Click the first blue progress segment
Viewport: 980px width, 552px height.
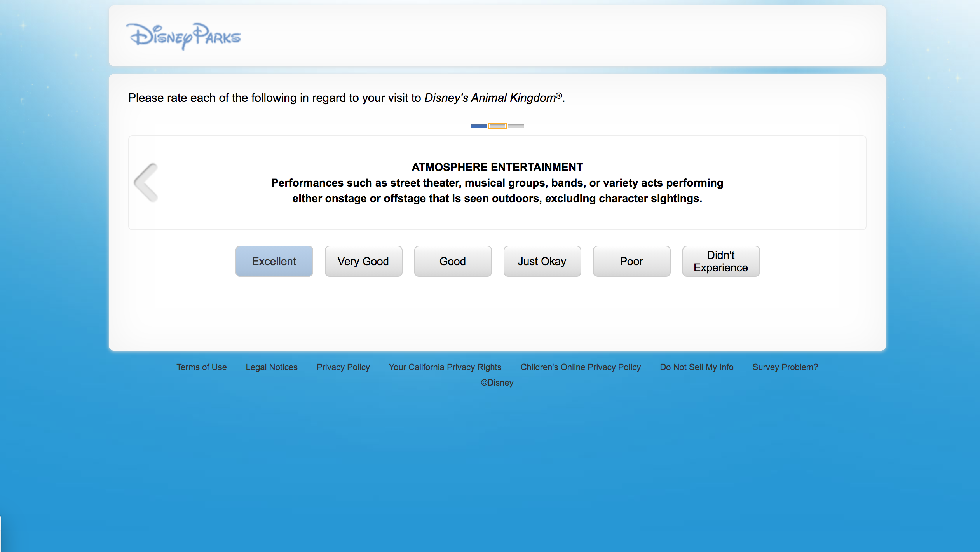pyautogui.click(x=478, y=126)
